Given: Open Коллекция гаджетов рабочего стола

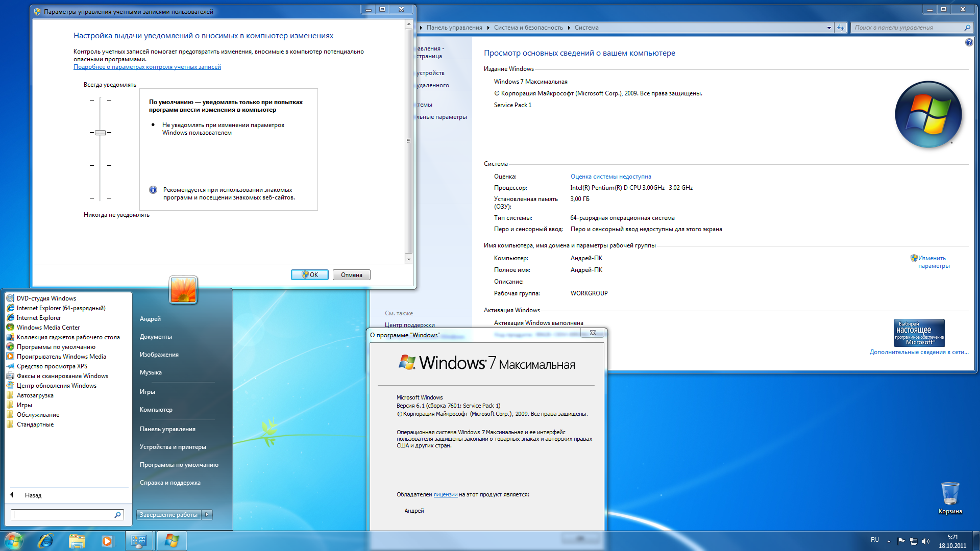Looking at the screenshot, I should tap(68, 337).
